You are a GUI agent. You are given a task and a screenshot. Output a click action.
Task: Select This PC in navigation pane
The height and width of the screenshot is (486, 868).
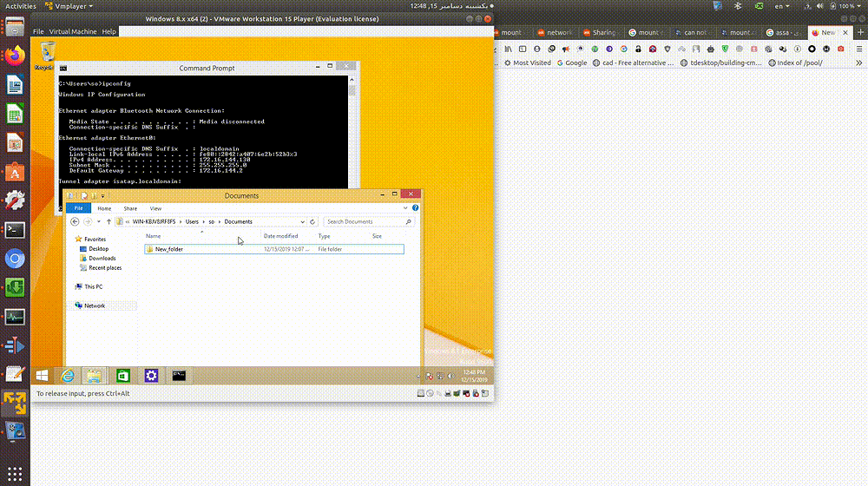pyautogui.click(x=89, y=286)
